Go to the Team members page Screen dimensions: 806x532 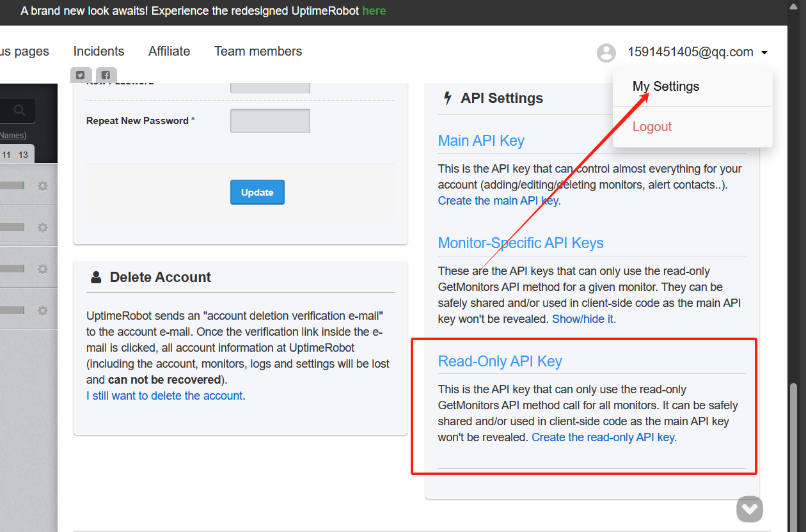[x=258, y=51]
